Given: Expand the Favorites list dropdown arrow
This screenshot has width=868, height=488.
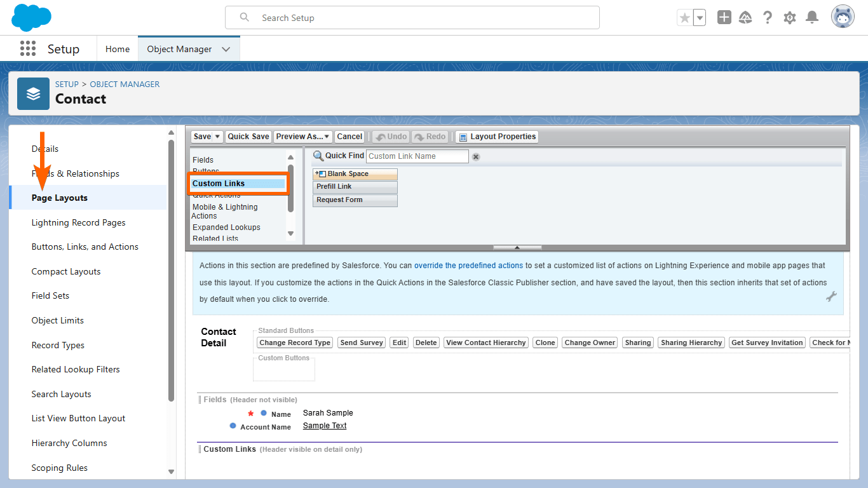Looking at the screenshot, I should click(700, 18).
